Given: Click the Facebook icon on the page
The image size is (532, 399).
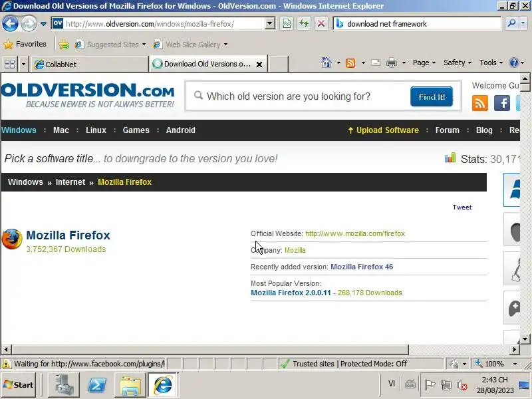Looking at the screenshot, I should (502, 103).
